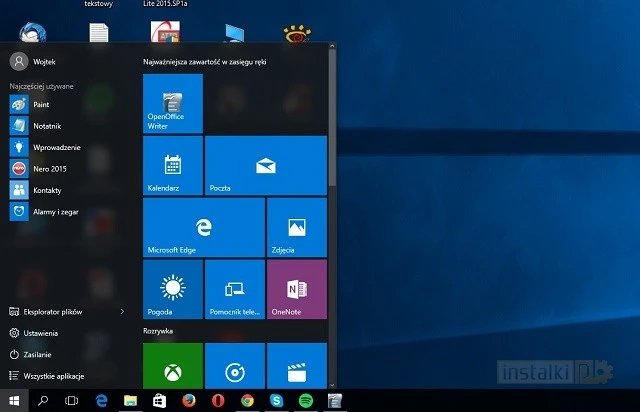Launch the OneNote tile

(x=296, y=289)
